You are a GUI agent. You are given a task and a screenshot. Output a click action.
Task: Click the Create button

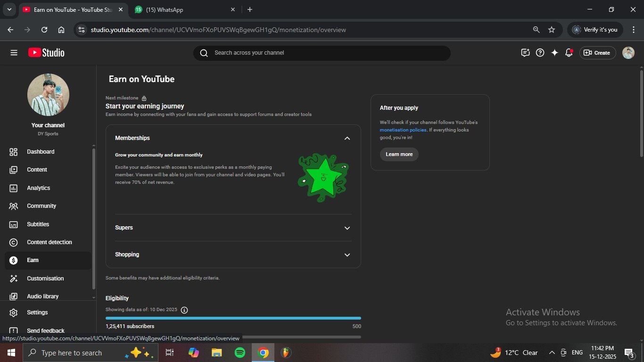[x=597, y=53]
